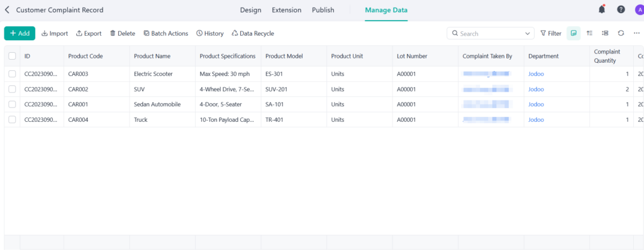Click Export in the toolbar
This screenshot has height=250, width=644.
(89, 33)
